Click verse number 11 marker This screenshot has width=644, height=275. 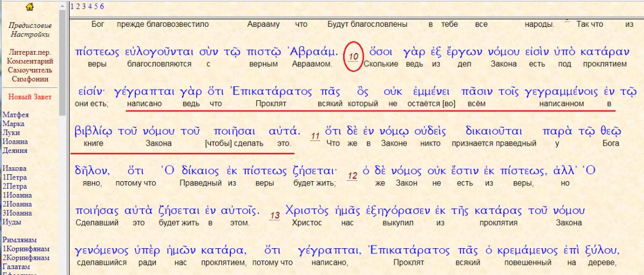(317, 137)
